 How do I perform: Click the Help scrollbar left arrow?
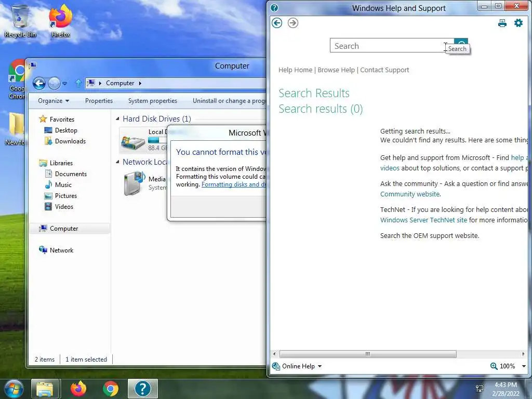click(274, 354)
